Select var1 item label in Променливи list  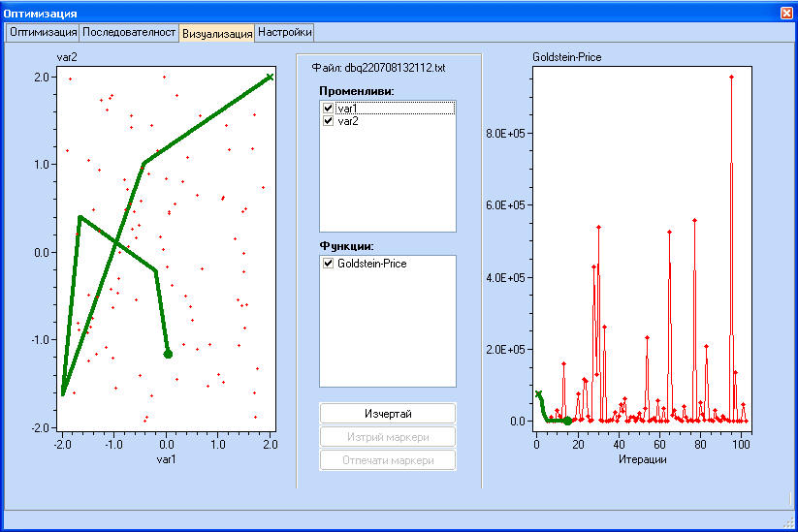(348, 109)
